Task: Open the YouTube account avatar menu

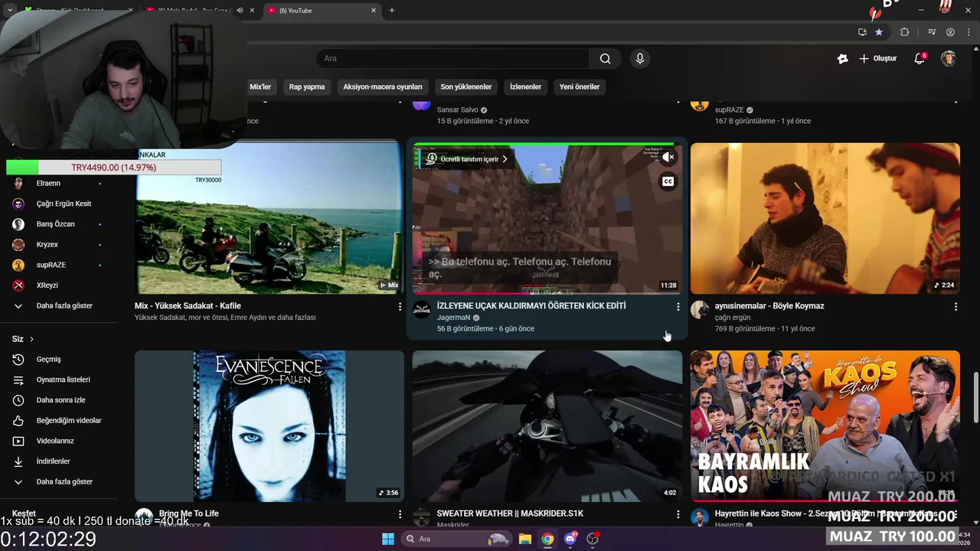Action: [948, 58]
